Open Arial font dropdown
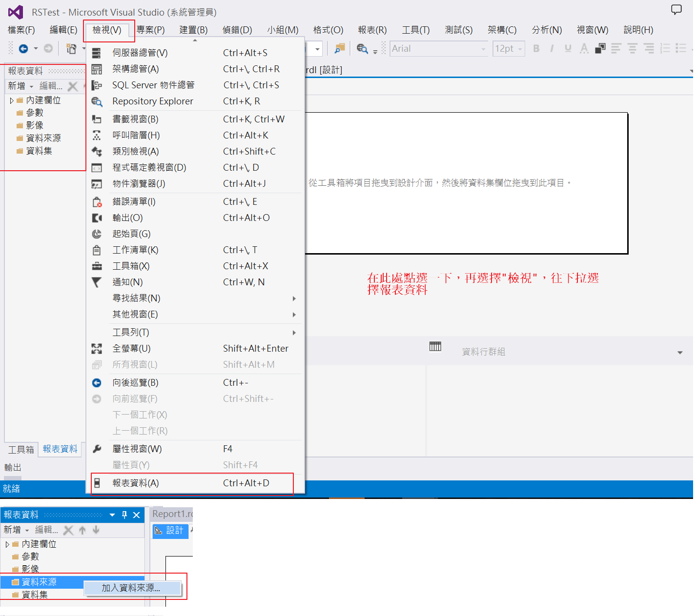Screen dimensions: 697x616 (x=483, y=49)
